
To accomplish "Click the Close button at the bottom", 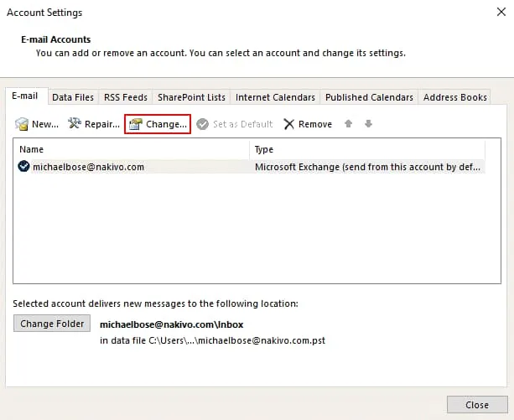I will tap(476, 405).
